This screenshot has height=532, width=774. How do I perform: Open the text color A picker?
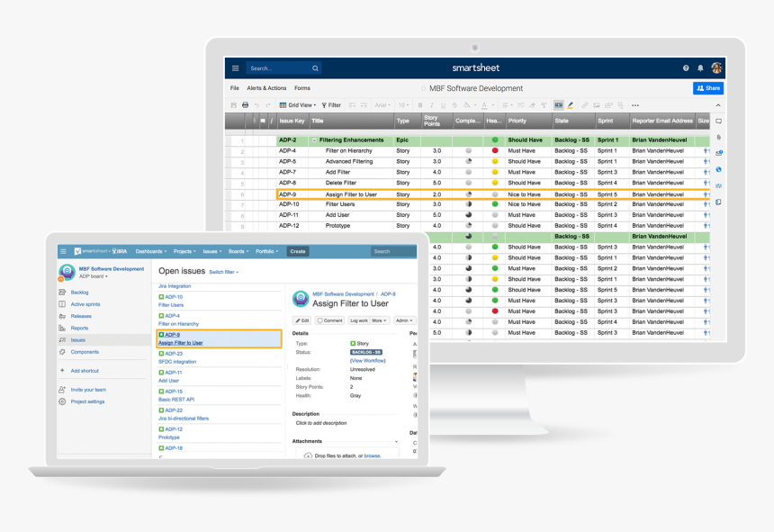click(484, 105)
